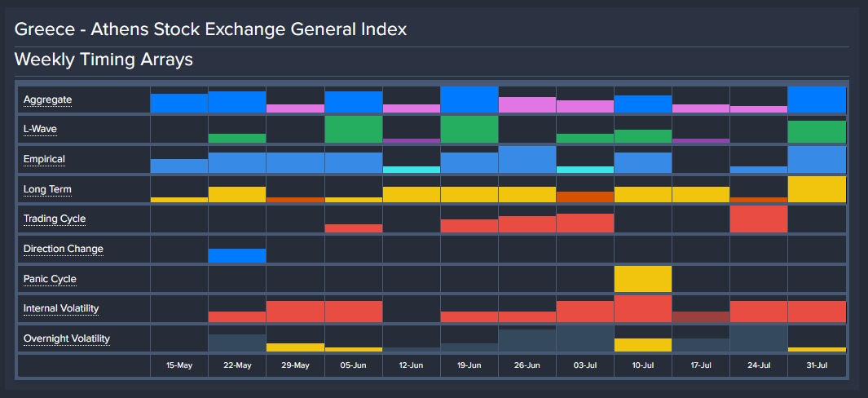The image size is (868, 398).
Task: Click the yellow Long Term bar for 31-Jul
Action: 817,189
